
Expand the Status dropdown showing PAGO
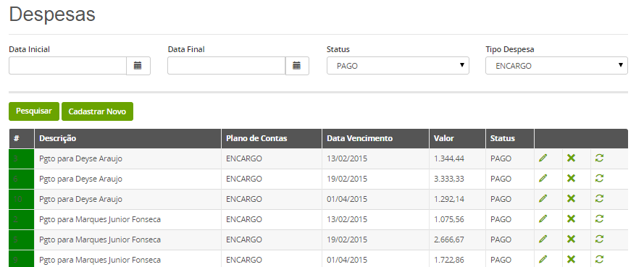tap(398, 66)
